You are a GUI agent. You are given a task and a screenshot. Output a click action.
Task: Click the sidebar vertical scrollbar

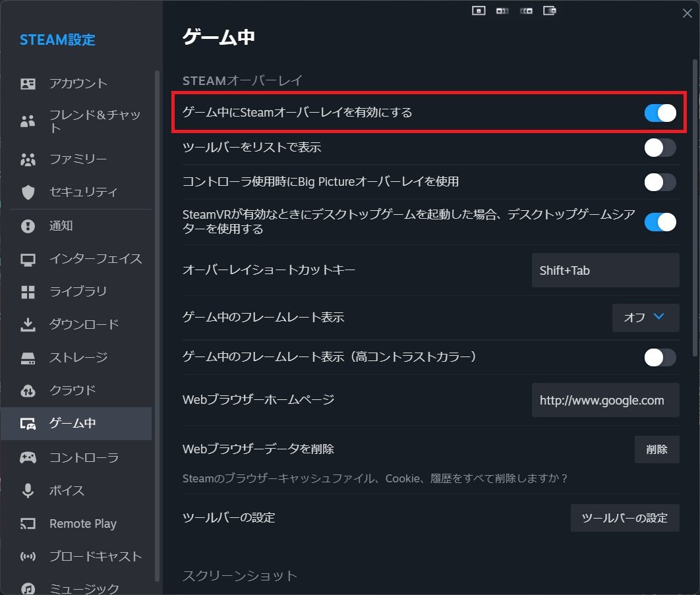(x=157, y=326)
